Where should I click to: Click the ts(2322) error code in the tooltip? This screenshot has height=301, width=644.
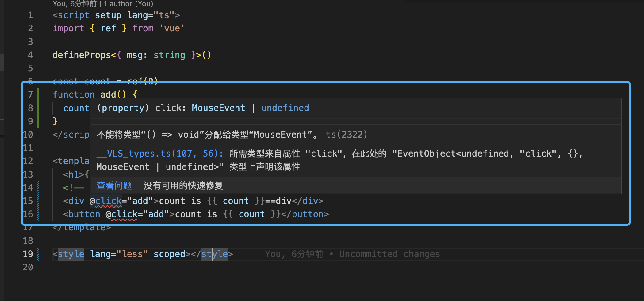pyautogui.click(x=346, y=134)
